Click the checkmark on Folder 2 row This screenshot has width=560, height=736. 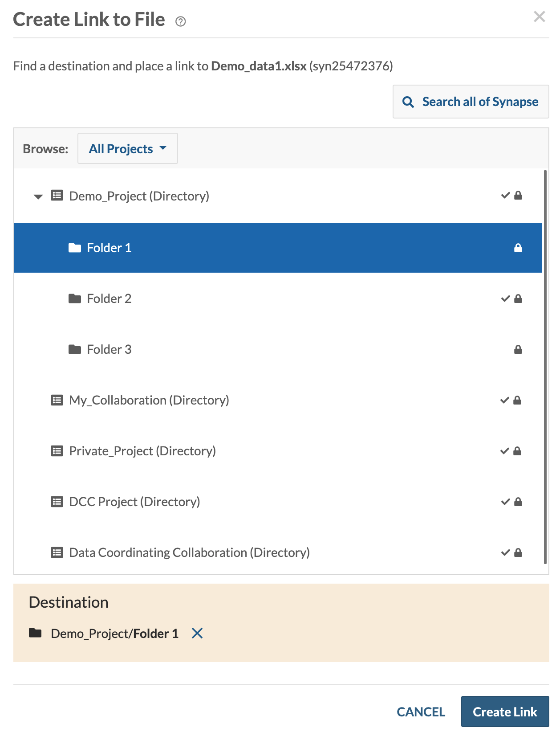coord(505,298)
